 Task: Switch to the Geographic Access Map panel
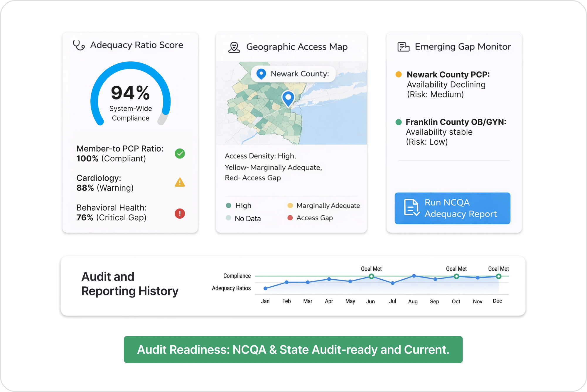click(x=291, y=132)
